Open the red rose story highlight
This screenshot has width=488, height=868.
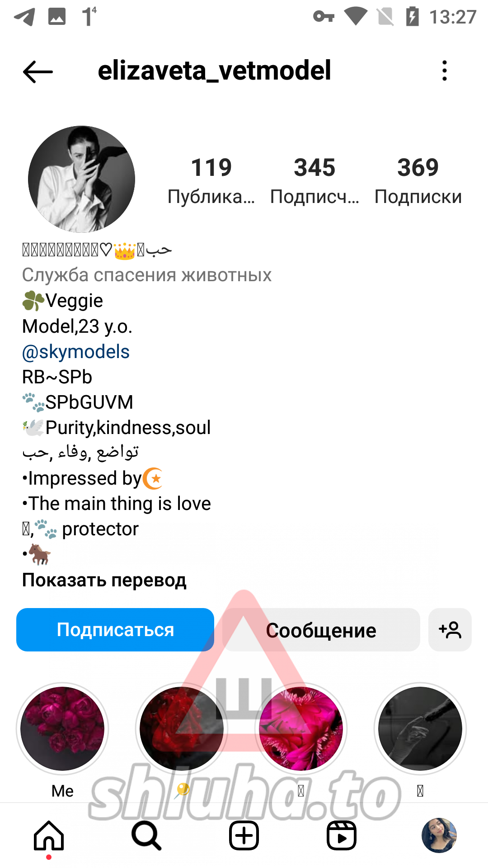tap(182, 729)
